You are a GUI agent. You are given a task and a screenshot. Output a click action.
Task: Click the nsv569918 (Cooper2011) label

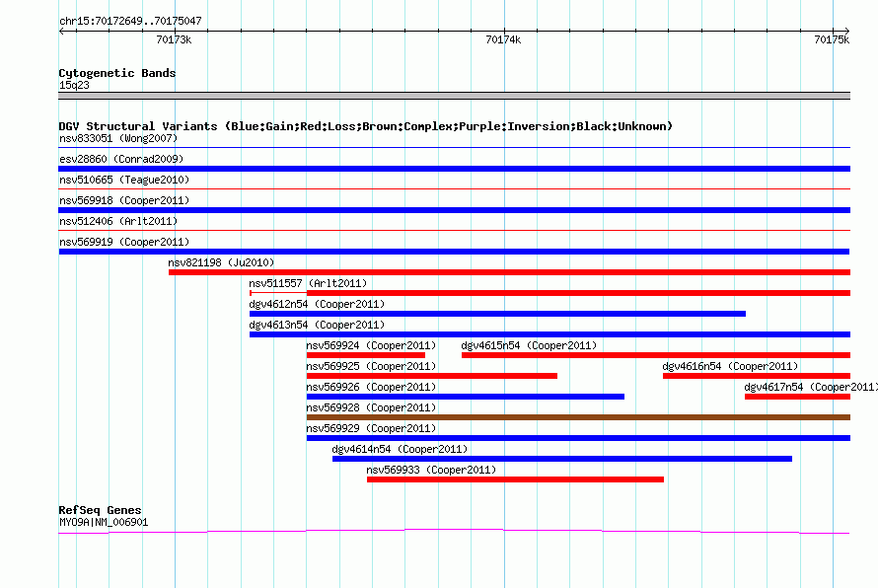point(124,200)
